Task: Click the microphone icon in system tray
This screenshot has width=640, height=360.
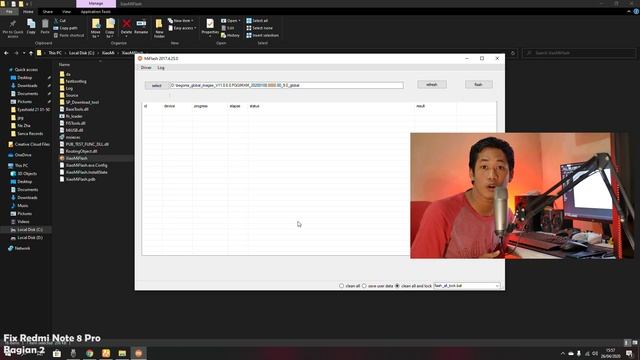Action: (x=579, y=353)
